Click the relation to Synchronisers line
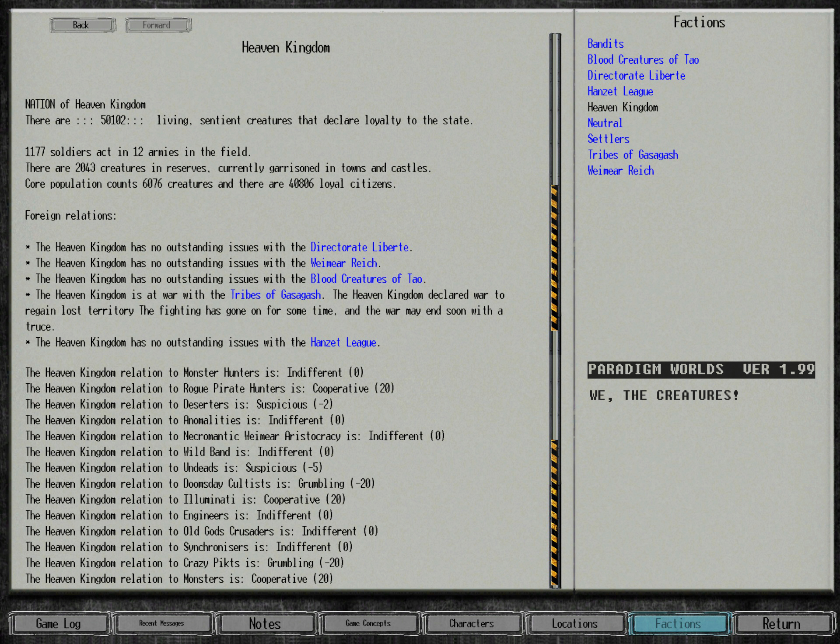The height and width of the screenshot is (644, 840). pyautogui.click(x=189, y=547)
